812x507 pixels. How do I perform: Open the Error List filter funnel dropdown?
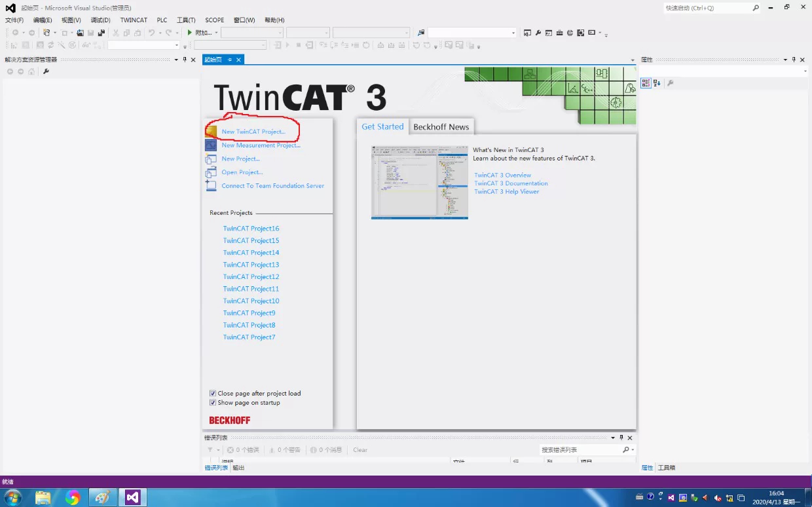click(x=213, y=450)
